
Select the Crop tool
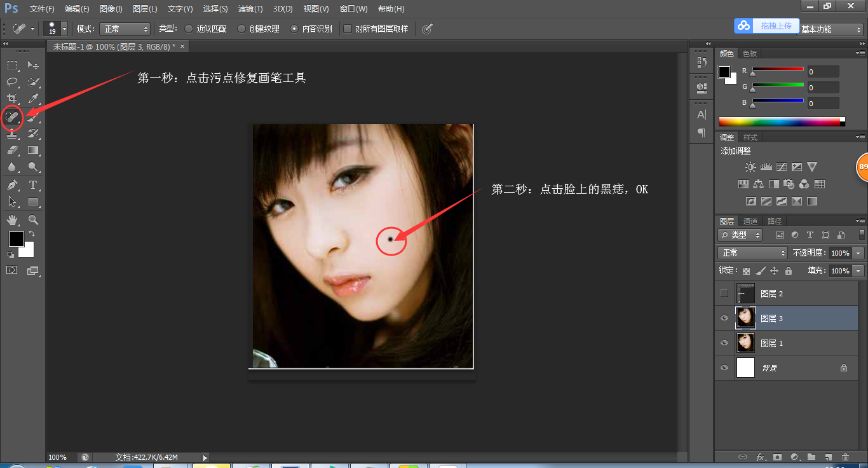pos(12,99)
